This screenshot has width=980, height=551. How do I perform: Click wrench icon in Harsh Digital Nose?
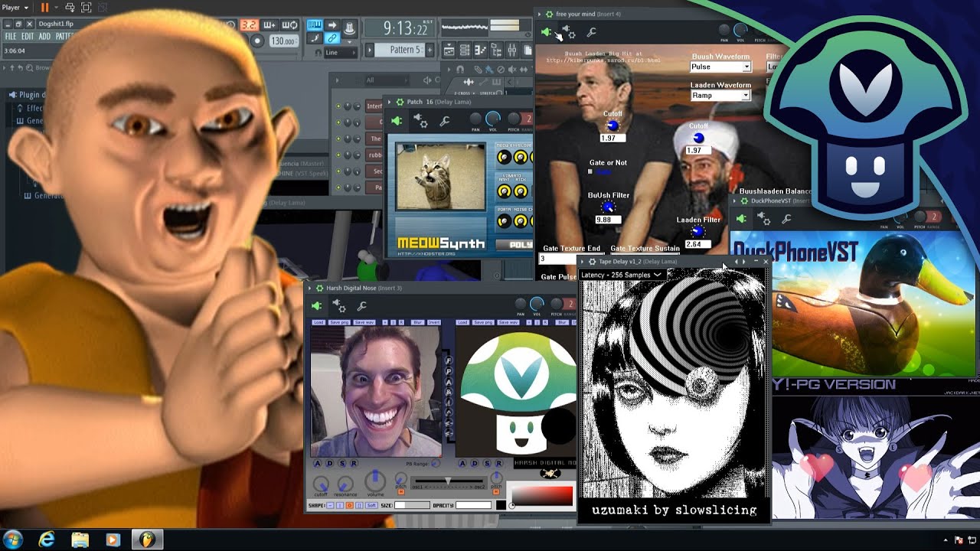362,306
